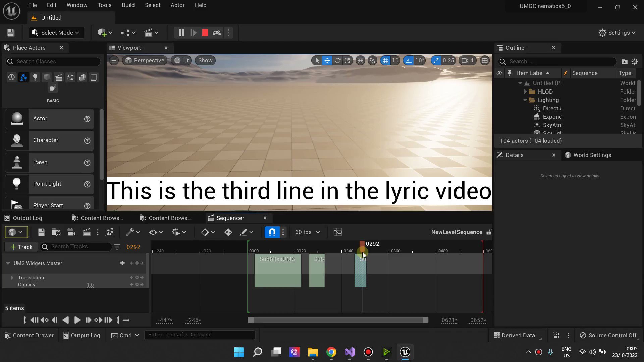Open help for Pawn actor

(x=87, y=163)
